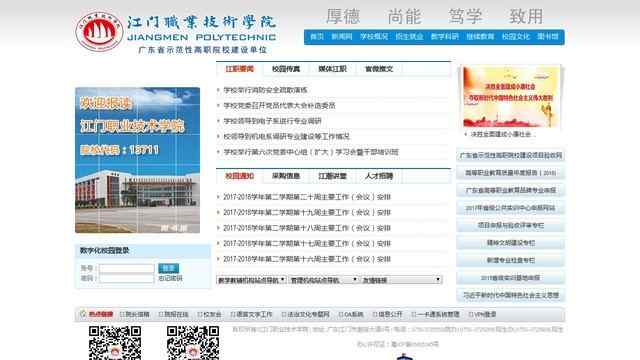Open the 新闻网 navigation item
Image resolution: width=640 pixels, height=360 pixels.
pyautogui.click(x=342, y=37)
